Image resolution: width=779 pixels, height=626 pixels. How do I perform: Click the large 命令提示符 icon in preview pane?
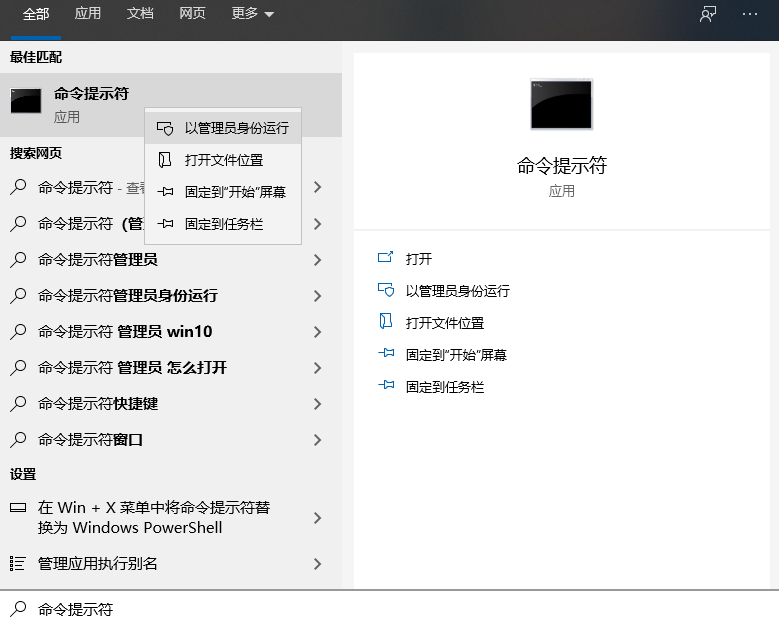click(x=561, y=105)
